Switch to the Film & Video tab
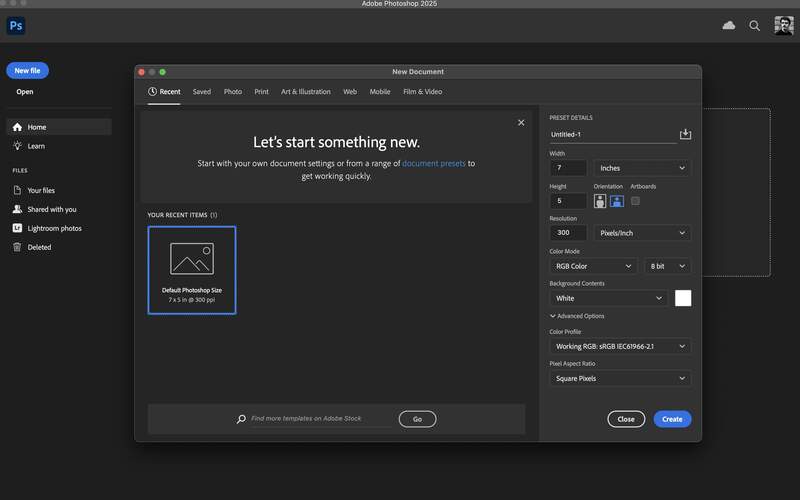 point(422,92)
